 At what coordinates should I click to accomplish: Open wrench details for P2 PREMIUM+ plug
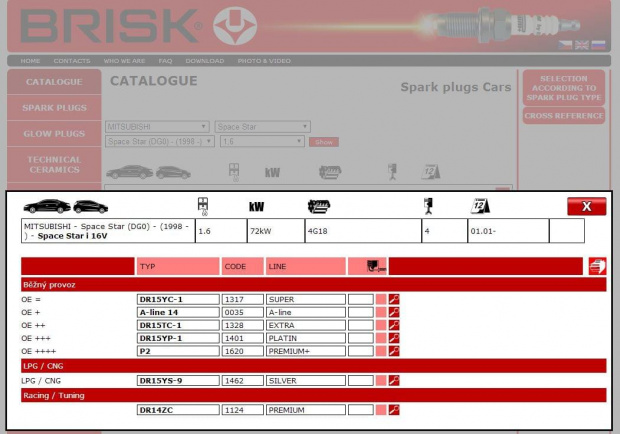coord(394,351)
